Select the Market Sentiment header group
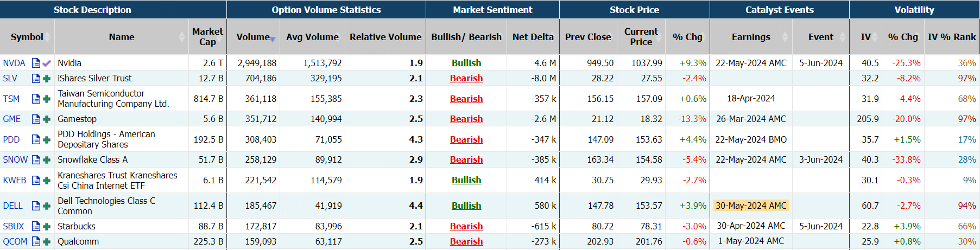The width and height of the screenshot is (980, 250). click(x=492, y=10)
